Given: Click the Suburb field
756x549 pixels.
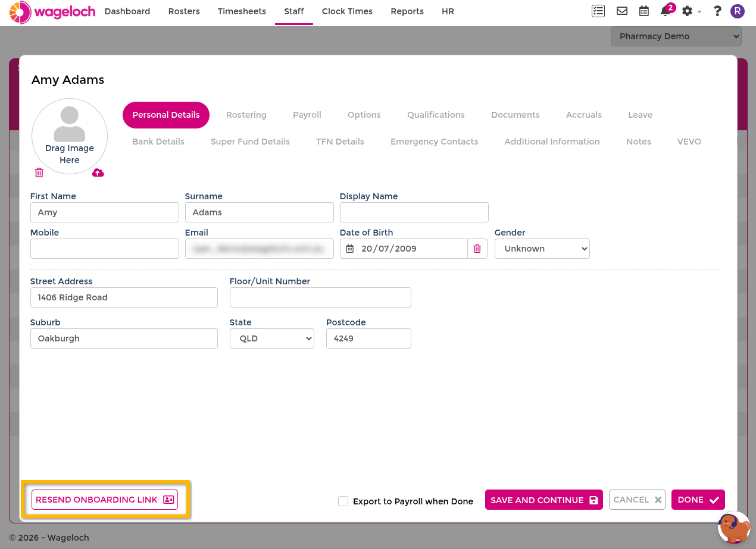Looking at the screenshot, I should [x=124, y=338].
